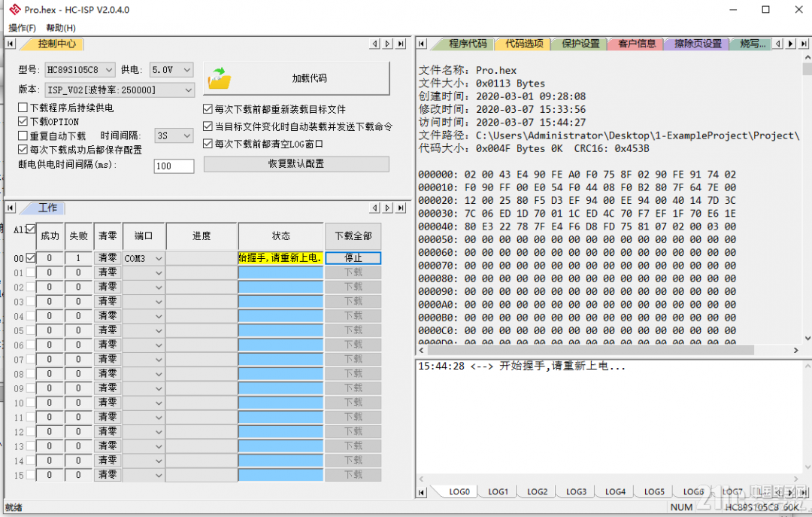Click log window scroll-left arrow
Screen dimensions: 812x517
(422, 479)
